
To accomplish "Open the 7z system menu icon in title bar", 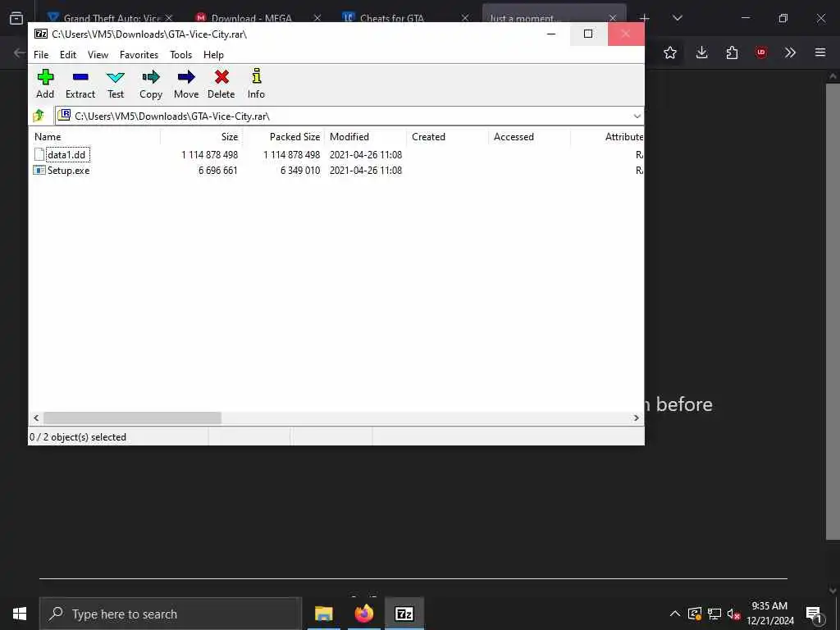I will pos(41,34).
